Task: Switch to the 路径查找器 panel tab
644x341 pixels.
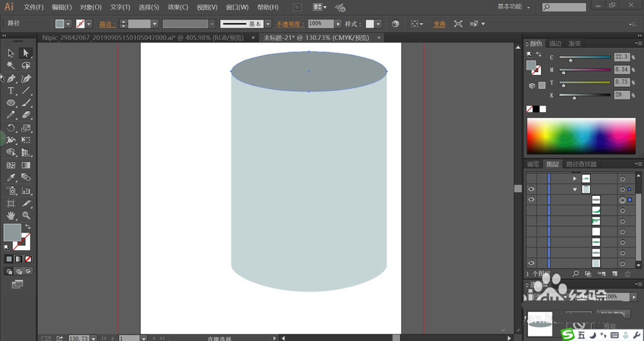Action: pyautogui.click(x=581, y=164)
